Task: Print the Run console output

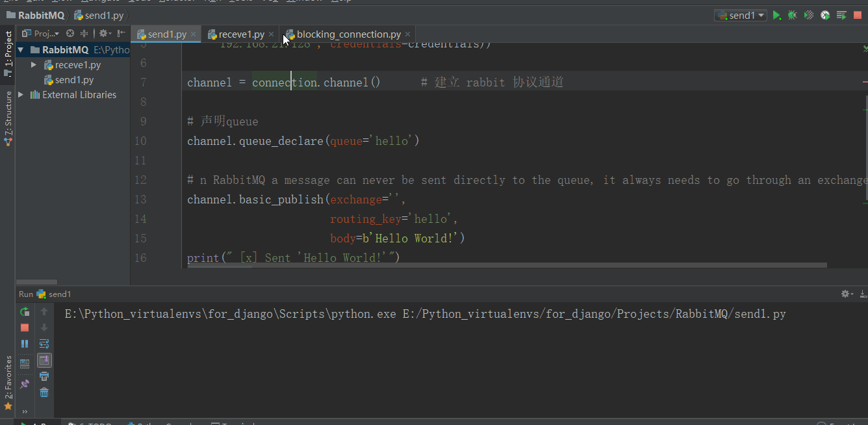Action: [44, 376]
